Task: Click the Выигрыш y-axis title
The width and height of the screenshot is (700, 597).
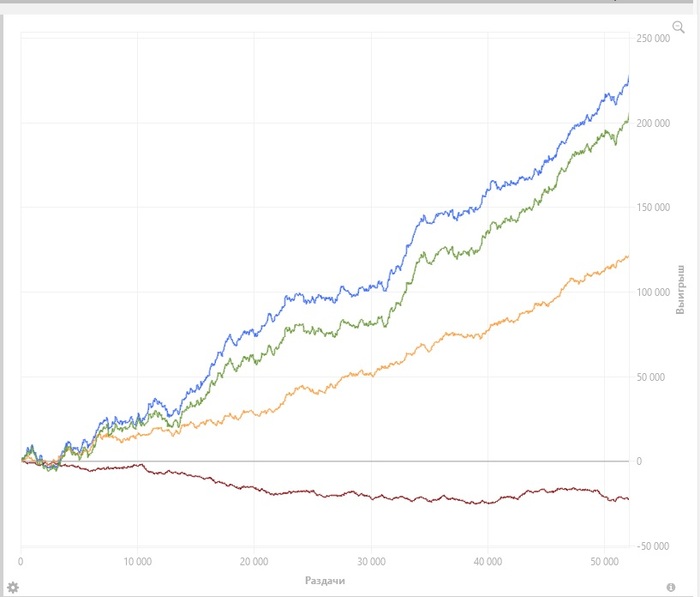Action: [x=681, y=290]
